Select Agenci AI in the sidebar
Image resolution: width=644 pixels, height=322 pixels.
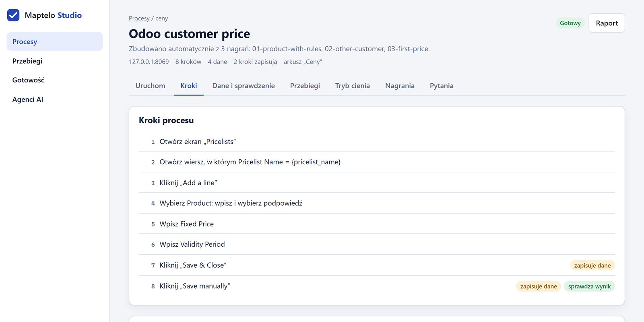point(55,99)
